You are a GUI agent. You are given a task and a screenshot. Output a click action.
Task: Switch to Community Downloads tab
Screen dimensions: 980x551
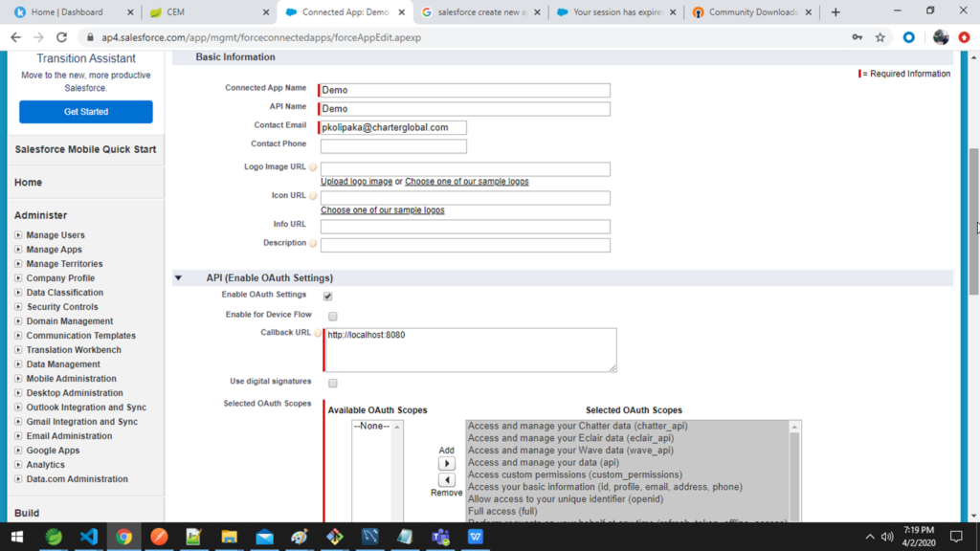pos(752,11)
